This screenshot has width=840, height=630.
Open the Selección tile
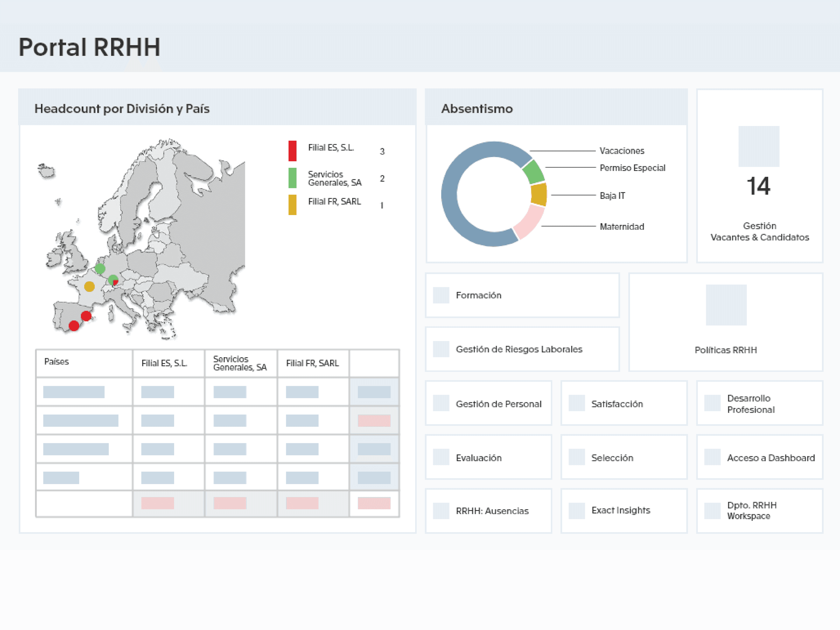612,458
